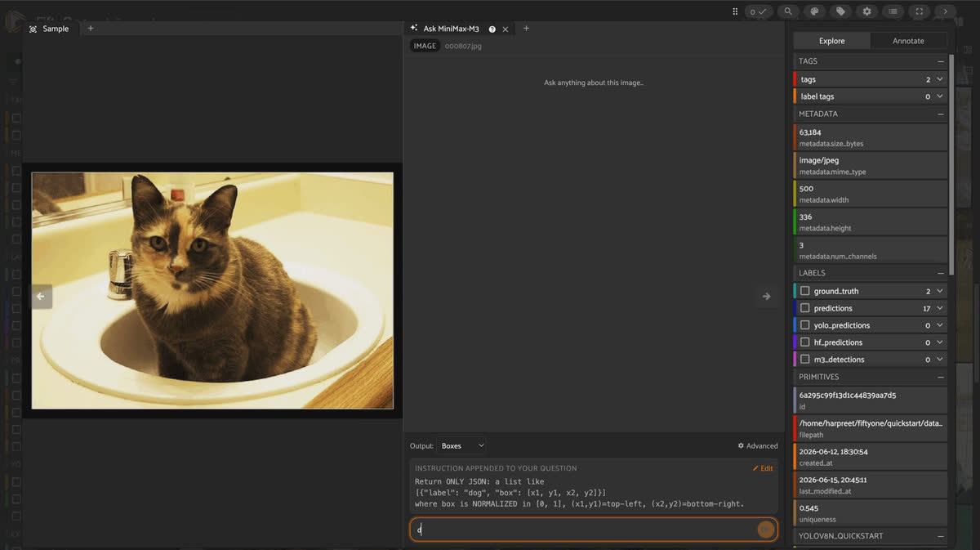The image size is (980, 550).
Task: Collapse the METADATA section
Action: [941, 114]
